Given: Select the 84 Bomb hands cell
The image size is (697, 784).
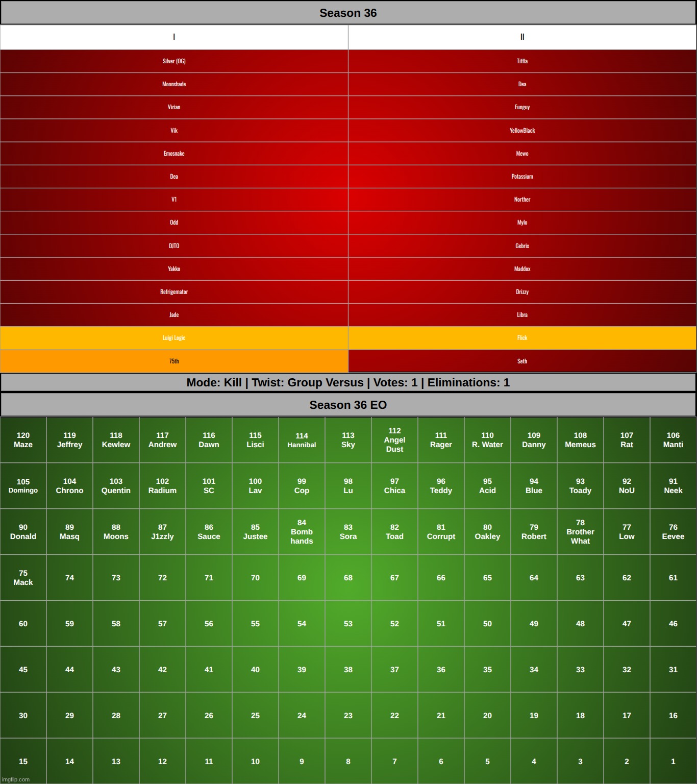Looking at the screenshot, I should tap(302, 532).
